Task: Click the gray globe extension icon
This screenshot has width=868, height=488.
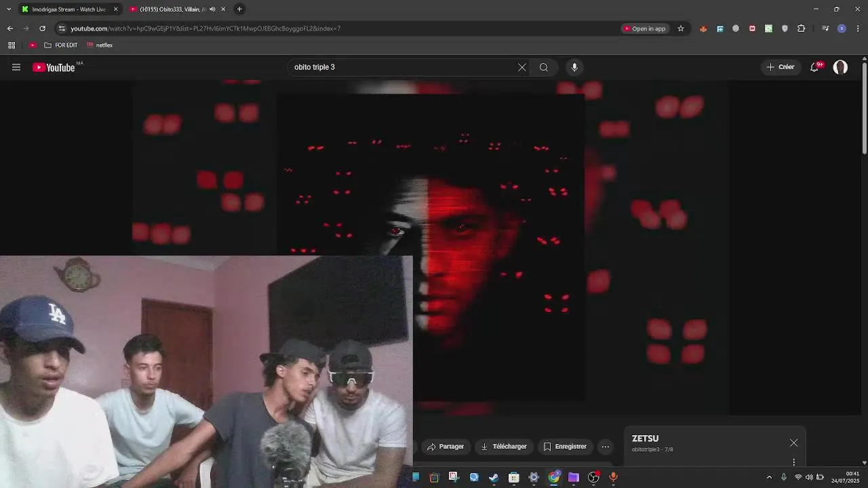Action: [x=736, y=28]
